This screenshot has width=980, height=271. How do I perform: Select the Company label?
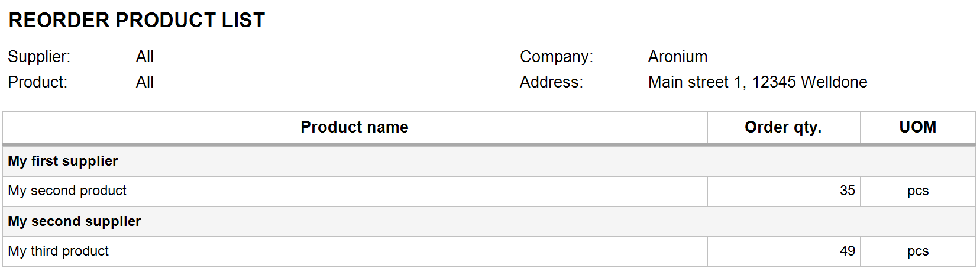click(557, 57)
